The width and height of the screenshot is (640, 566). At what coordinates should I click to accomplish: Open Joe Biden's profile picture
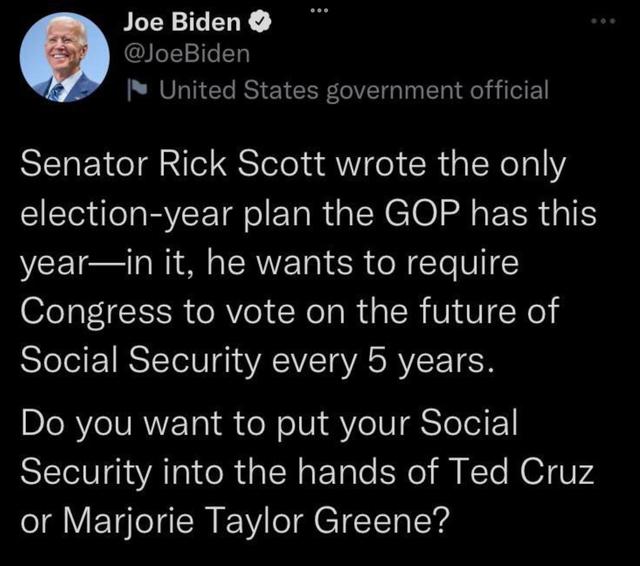pyautogui.click(x=64, y=57)
